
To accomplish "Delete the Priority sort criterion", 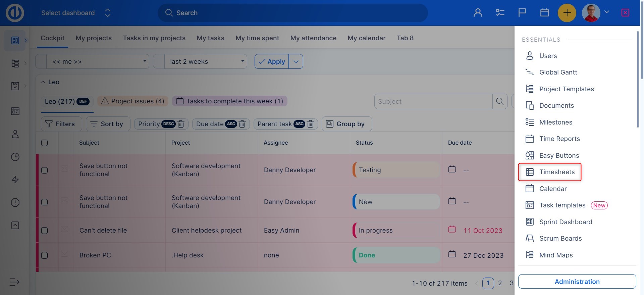I will 181,124.
